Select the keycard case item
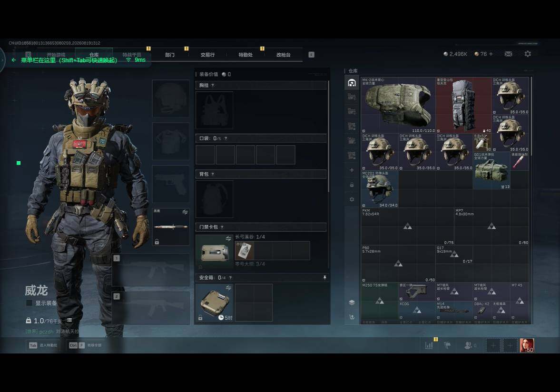560x392 pixels. click(x=214, y=252)
